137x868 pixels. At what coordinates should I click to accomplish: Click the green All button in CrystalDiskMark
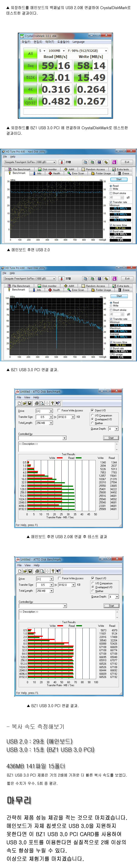[x=30, y=53]
